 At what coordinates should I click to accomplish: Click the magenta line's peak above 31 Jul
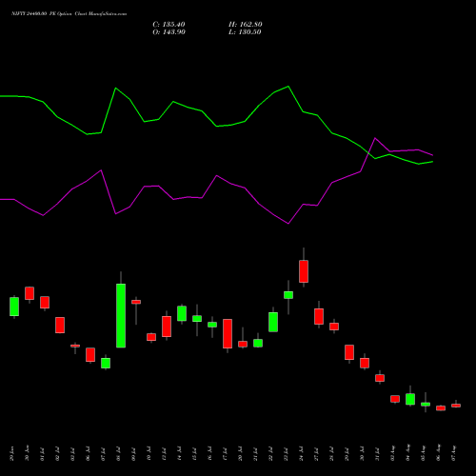tap(375, 138)
